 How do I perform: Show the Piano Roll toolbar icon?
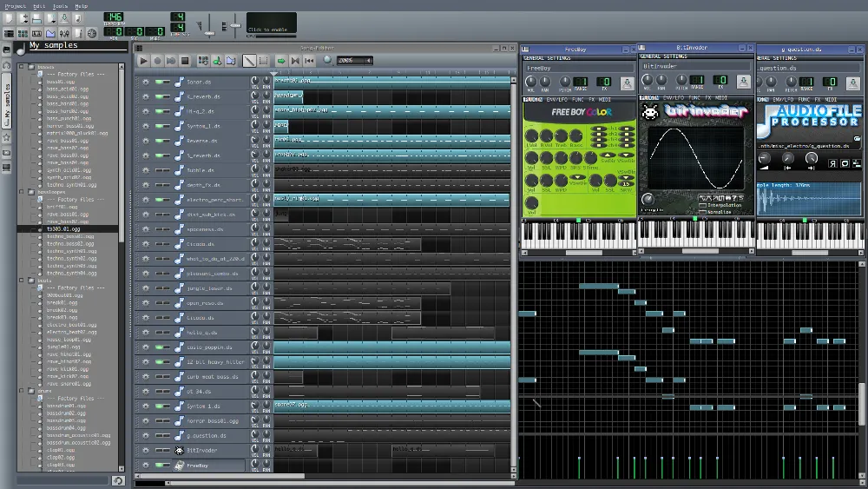36,34
